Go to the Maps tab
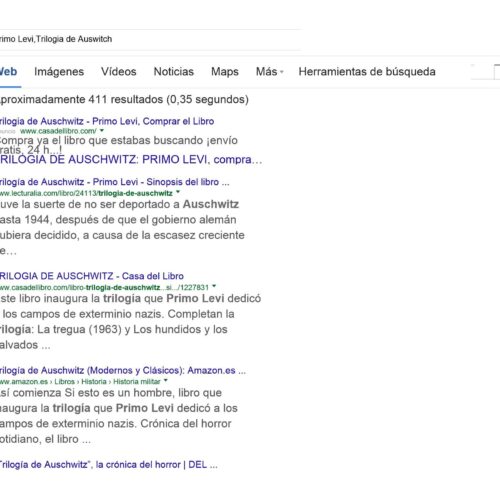Image resolution: width=500 pixels, height=500 pixels. coord(225,72)
